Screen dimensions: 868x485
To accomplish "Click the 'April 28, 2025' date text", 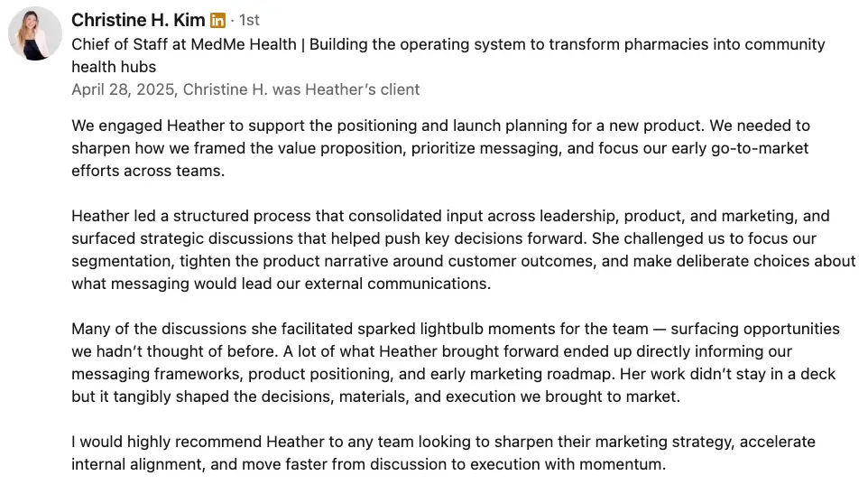I will tap(123, 89).
